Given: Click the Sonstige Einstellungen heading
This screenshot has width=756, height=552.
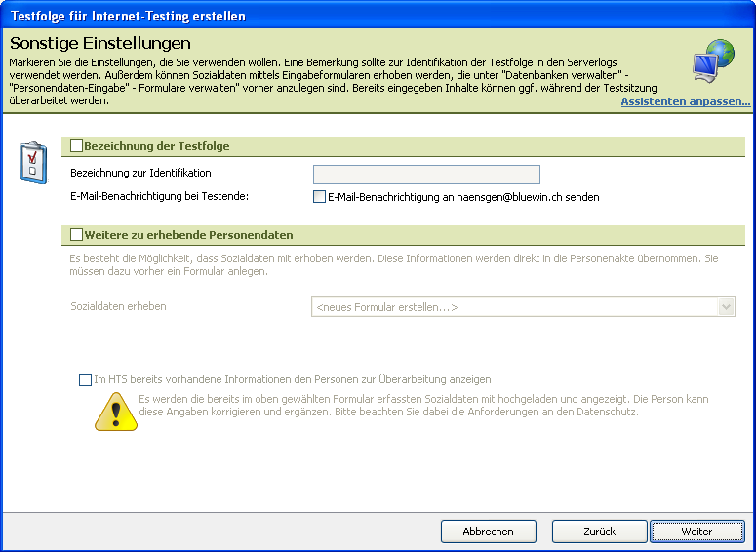Looking at the screenshot, I should point(100,44).
